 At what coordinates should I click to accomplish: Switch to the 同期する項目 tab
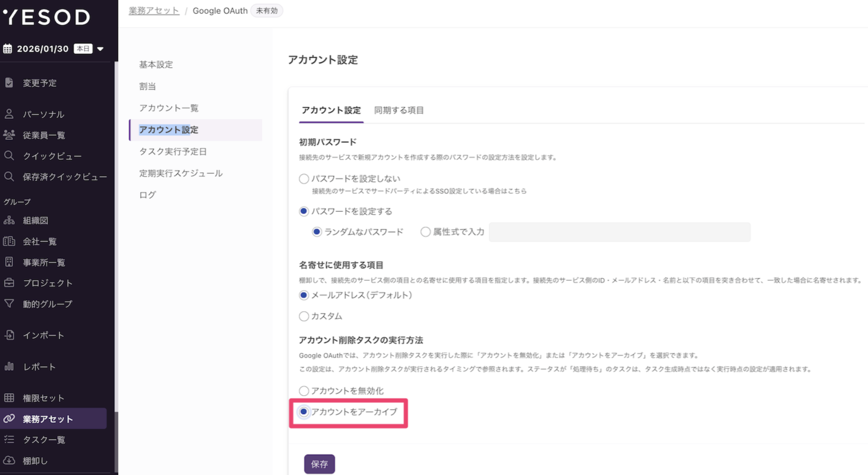coord(399,110)
